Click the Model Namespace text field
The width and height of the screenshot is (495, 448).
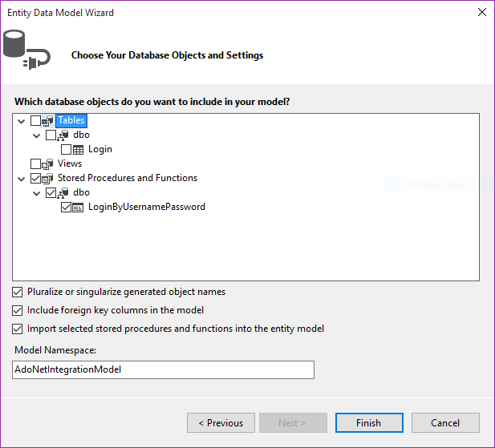click(164, 369)
